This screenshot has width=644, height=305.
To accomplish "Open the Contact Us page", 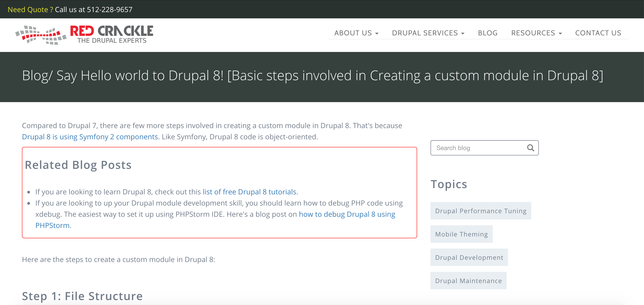I will click(598, 33).
